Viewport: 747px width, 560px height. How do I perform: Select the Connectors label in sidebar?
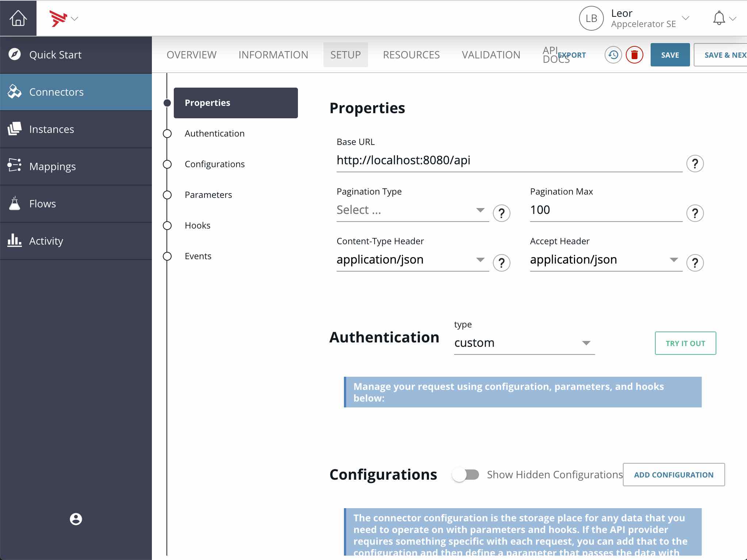pyautogui.click(x=57, y=92)
